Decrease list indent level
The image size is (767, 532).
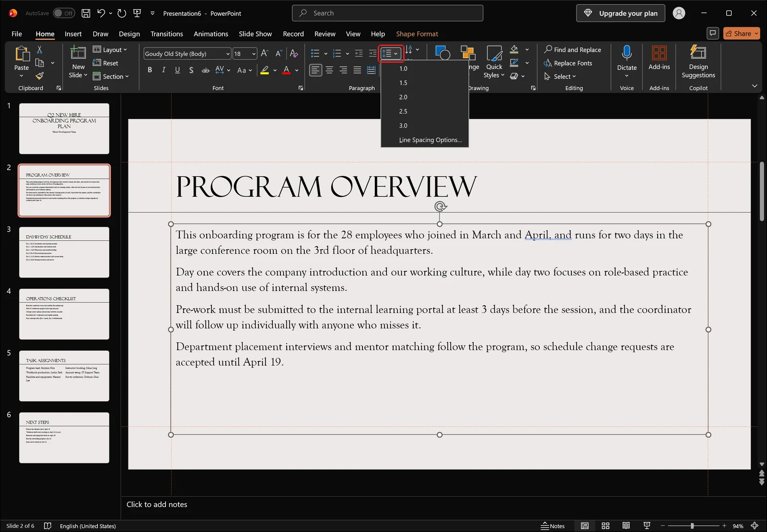click(359, 54)
